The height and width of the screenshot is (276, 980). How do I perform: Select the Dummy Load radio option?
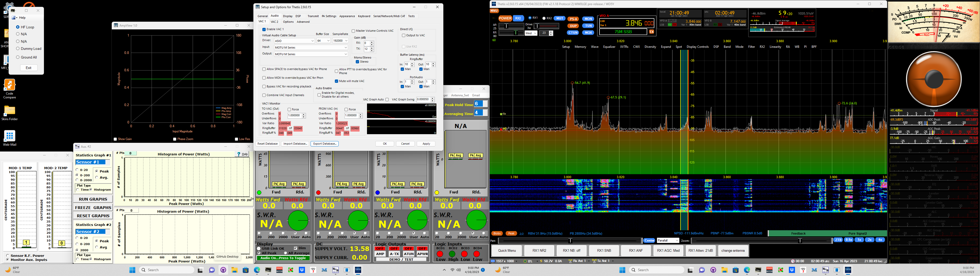(18, 49)
